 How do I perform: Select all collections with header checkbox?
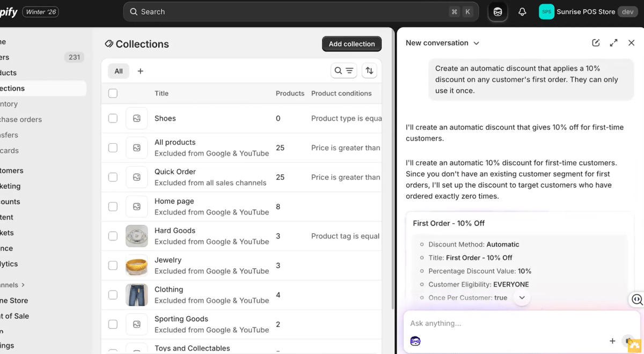pyautogui.click(x=113, y=93)
